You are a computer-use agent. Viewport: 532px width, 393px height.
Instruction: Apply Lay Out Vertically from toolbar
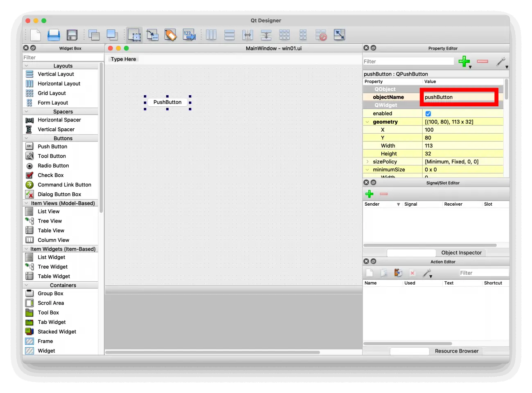[x=230, y=35]
